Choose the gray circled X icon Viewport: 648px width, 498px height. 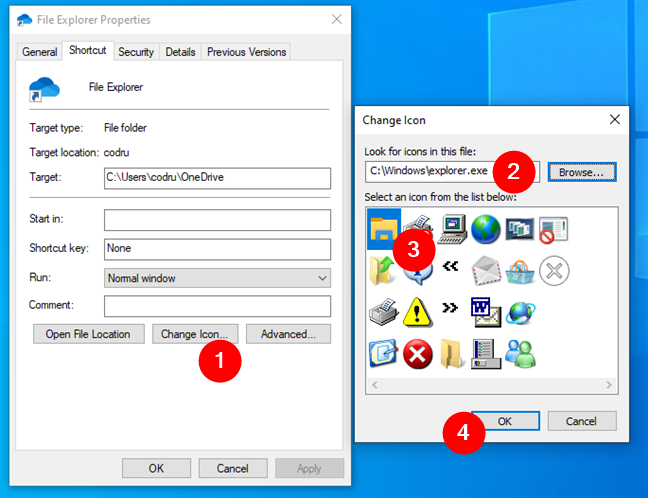pyautogui.click(x=554, y=271)
